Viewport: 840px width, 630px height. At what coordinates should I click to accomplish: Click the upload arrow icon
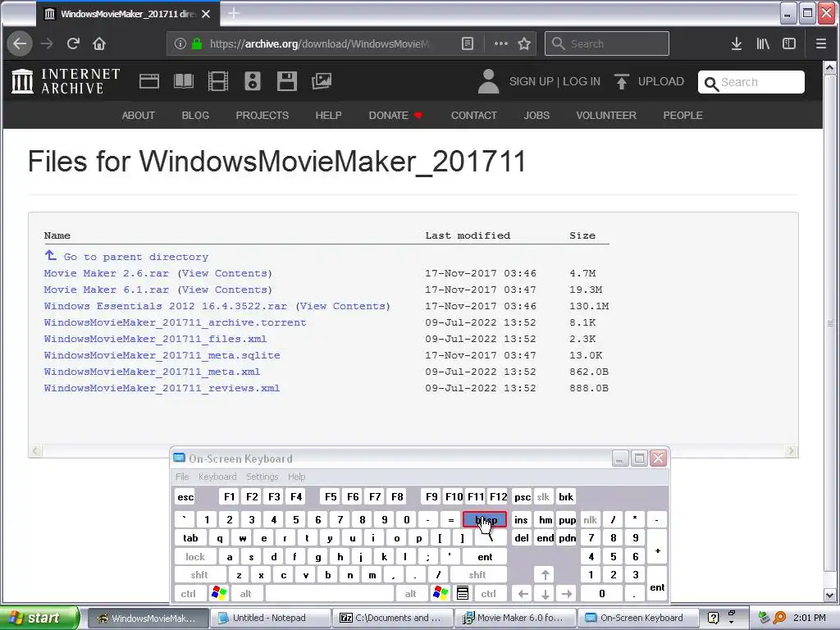click(x=622, y=81)
